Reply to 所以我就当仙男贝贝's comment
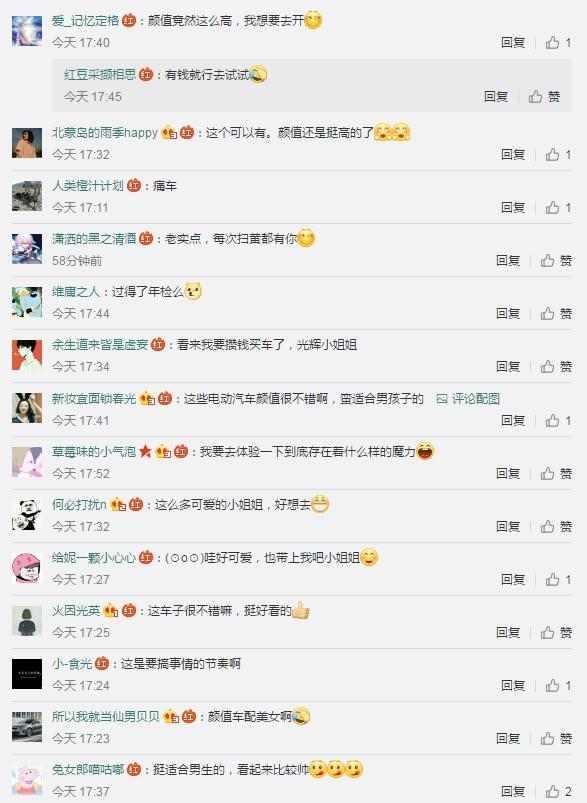Viewport: 587px width, 803px height. point(508,738)
